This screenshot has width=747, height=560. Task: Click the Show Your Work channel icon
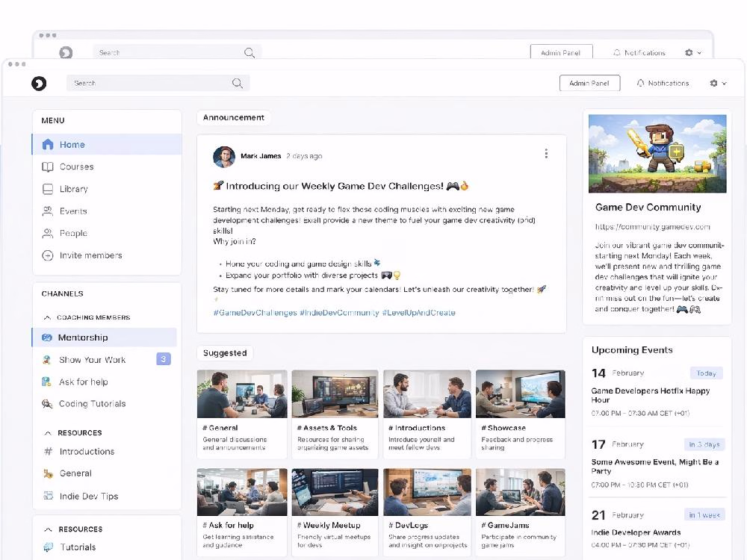pos(46,360)
